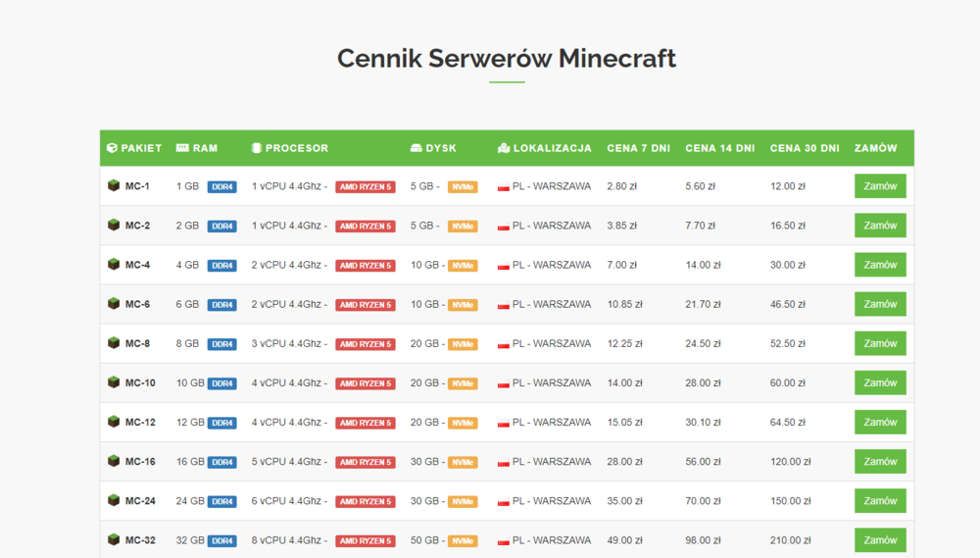Click the chip icon beside PROCESOR header
980x558 pixels.
pos(256,148)
